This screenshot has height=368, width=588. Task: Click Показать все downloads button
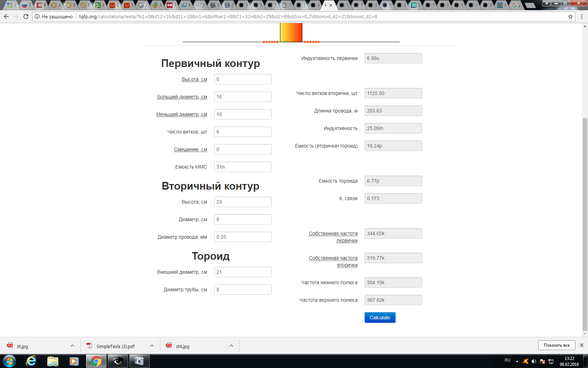tap(556, 345)
